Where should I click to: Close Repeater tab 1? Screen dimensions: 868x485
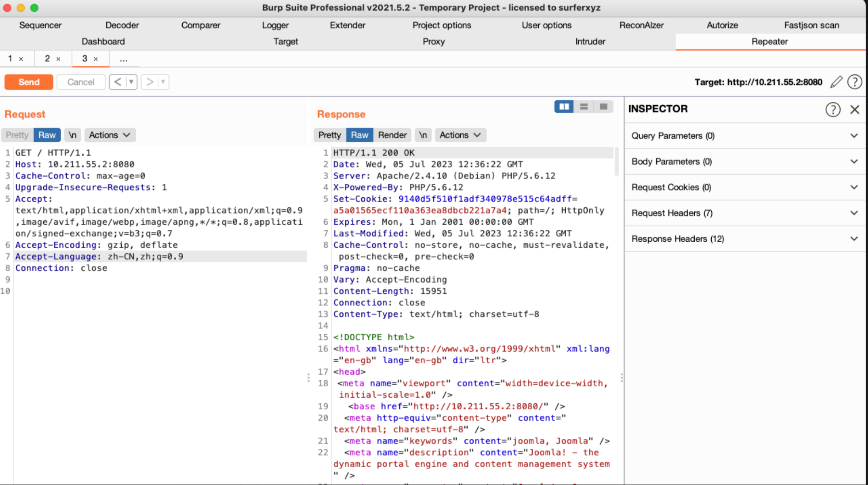[21, 59]
